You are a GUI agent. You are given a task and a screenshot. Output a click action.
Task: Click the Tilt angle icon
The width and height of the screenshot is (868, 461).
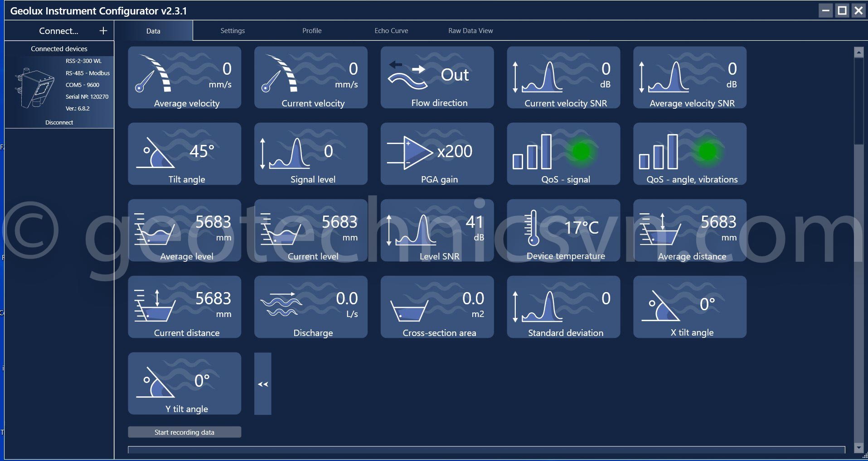pyautogui.click(x=155, y=153)
